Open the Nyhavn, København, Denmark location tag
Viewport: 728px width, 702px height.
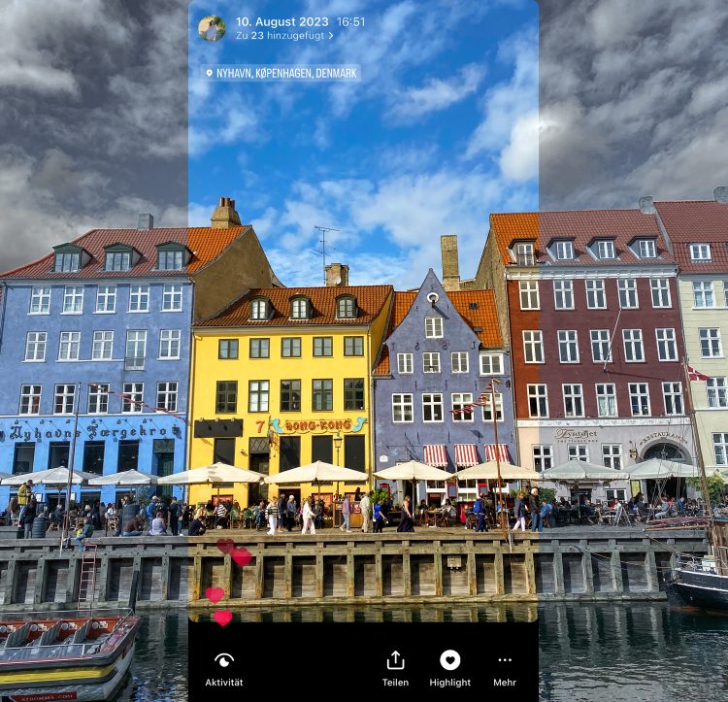point(286,73)
